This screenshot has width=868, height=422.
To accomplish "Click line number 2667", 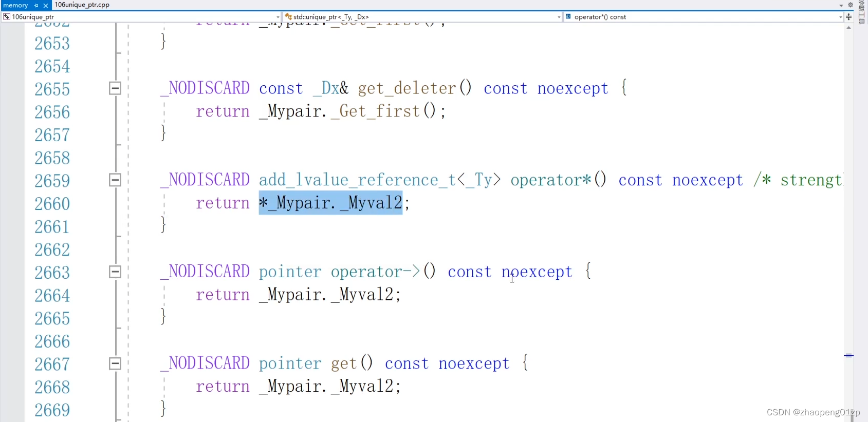I will click(52, 365).
